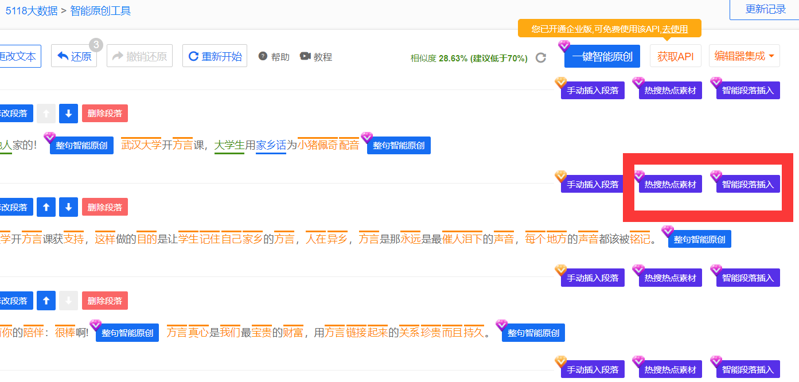Click 整句智能原创 right before 武汉大学
Screen dimensions: 799x382
[82, 146]
